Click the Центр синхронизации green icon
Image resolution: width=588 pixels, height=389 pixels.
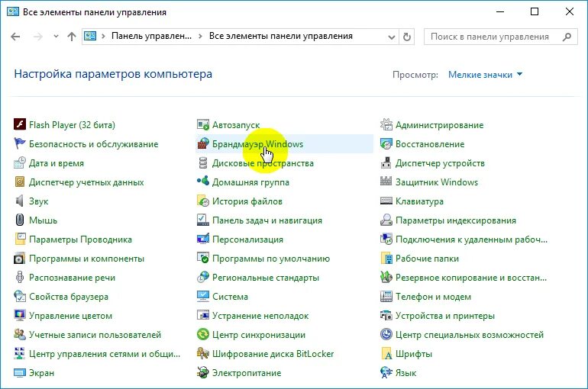click(x=203, y=334)
